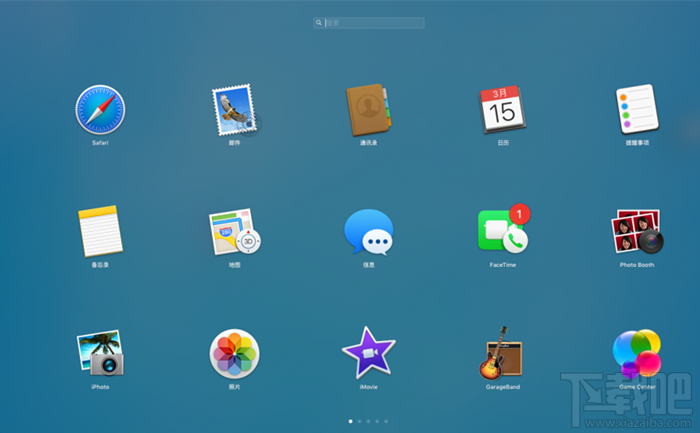The width and height of the screenshot is (700, 433).
Task: Jump to the third Launchpad page dot
Action: pos(368,421)
